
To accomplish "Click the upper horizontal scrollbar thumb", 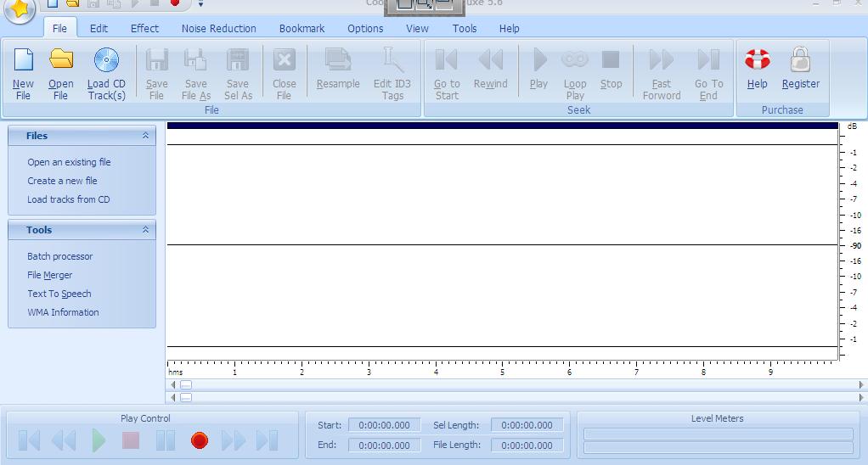I will point(186,384).
